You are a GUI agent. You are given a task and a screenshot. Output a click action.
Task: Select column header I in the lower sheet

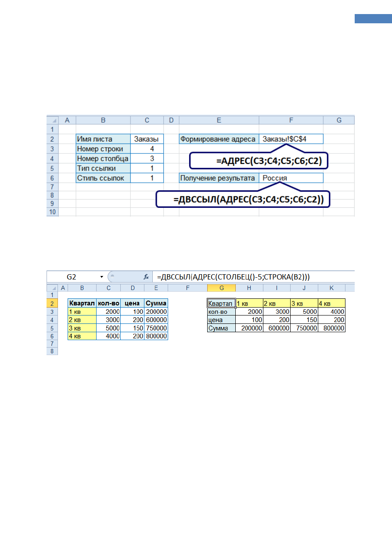276,288
